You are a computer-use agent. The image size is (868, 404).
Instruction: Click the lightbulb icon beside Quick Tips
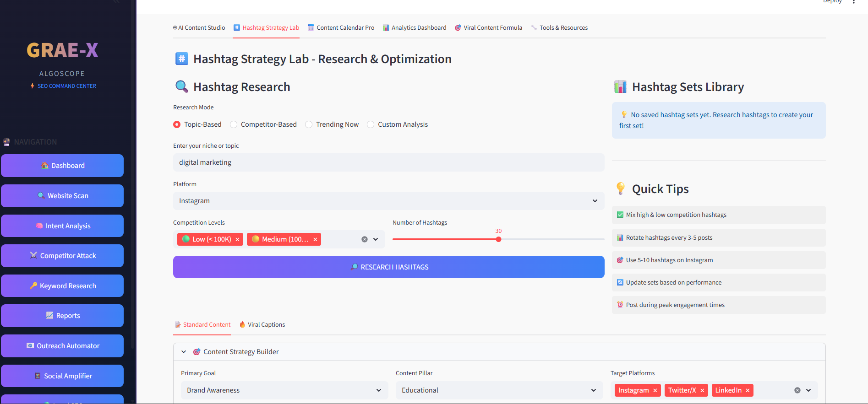[621, 189]
